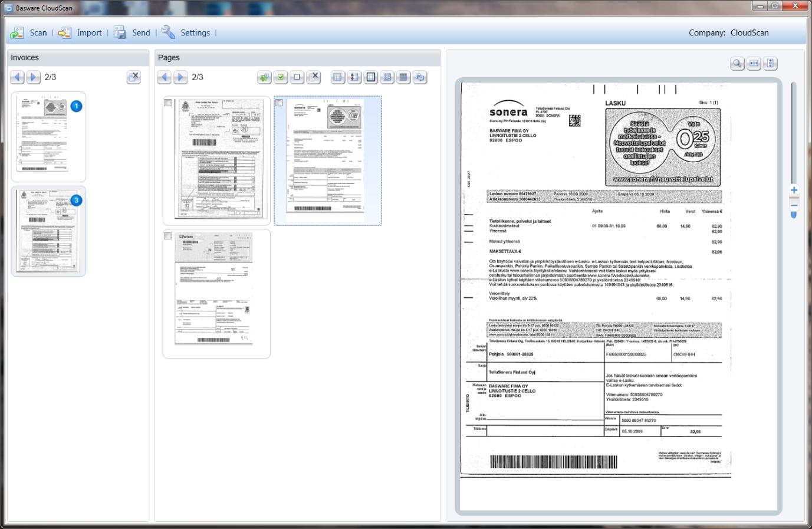
Task: Click the Invoices panel header
Action: click(x=78, y=58)
